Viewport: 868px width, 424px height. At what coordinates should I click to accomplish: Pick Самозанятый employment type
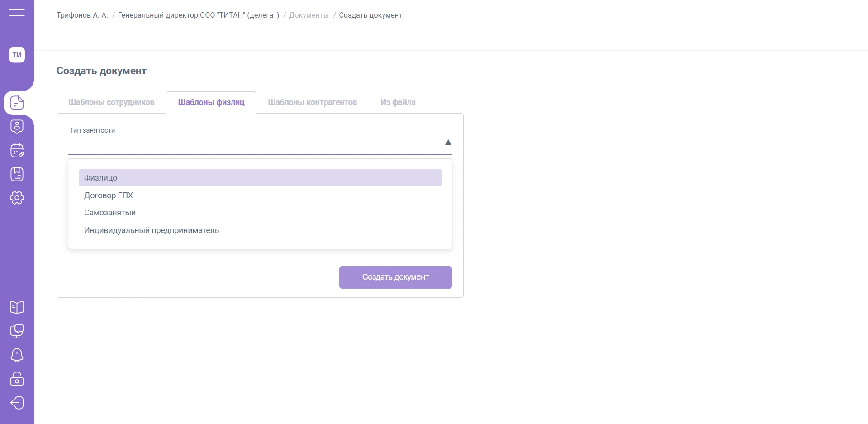pyautogui.click(x=110, y=213)
